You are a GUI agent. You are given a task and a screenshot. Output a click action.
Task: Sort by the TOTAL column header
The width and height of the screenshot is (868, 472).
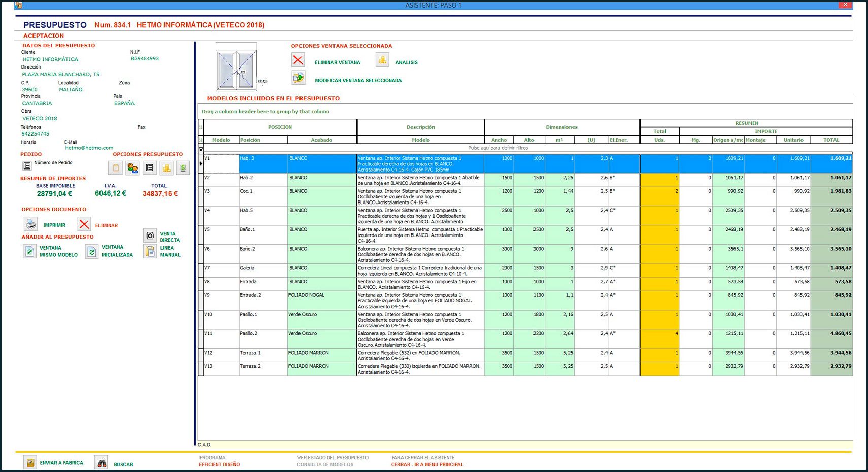[x=831, y=140]
